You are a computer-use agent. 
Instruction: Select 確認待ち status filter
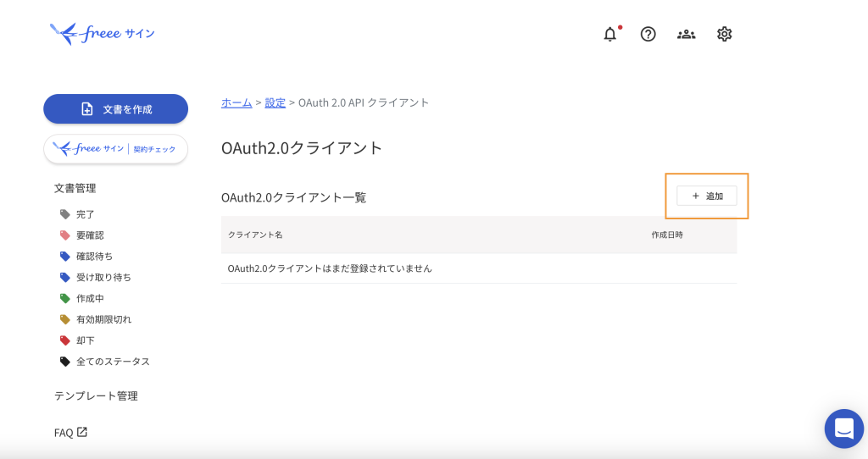click(x=94, y=256)
